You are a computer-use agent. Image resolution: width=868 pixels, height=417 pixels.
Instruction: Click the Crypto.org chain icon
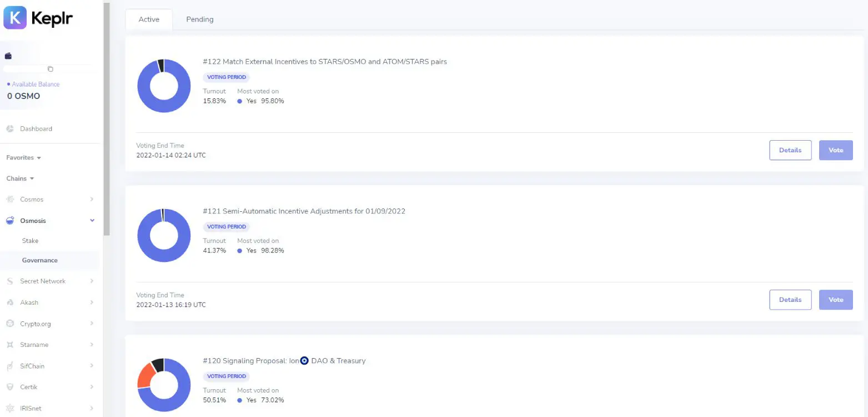[10, 324]
